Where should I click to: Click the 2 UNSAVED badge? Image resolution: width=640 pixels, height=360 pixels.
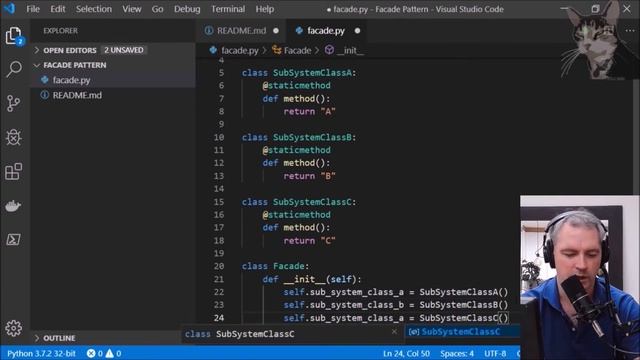(124, 50)
